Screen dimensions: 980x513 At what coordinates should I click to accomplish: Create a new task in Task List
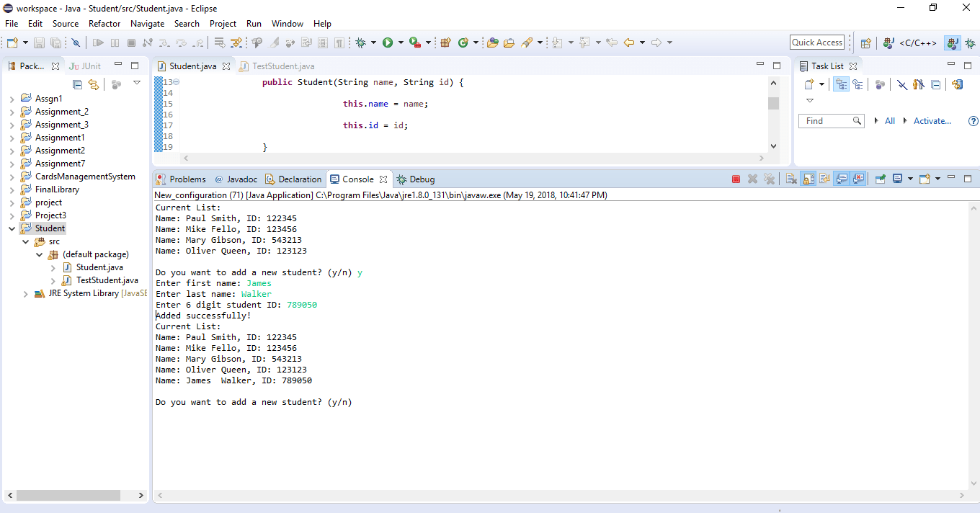[x=808, y=84]
